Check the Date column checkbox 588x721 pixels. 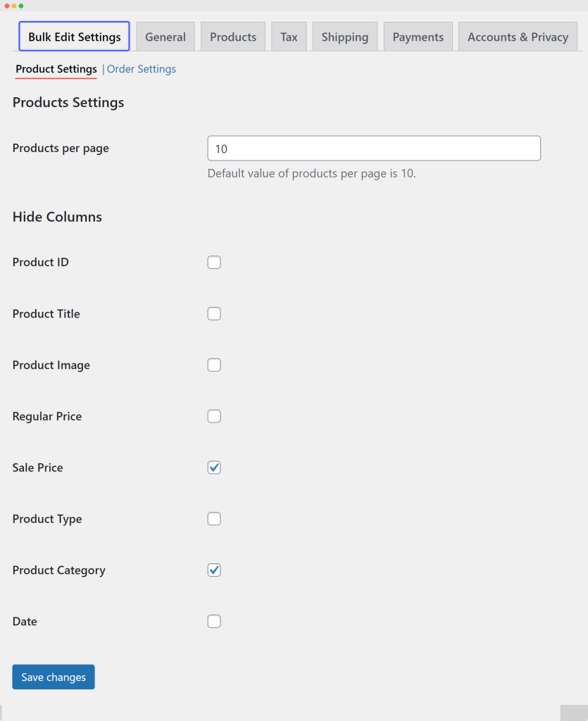(214, 622)
